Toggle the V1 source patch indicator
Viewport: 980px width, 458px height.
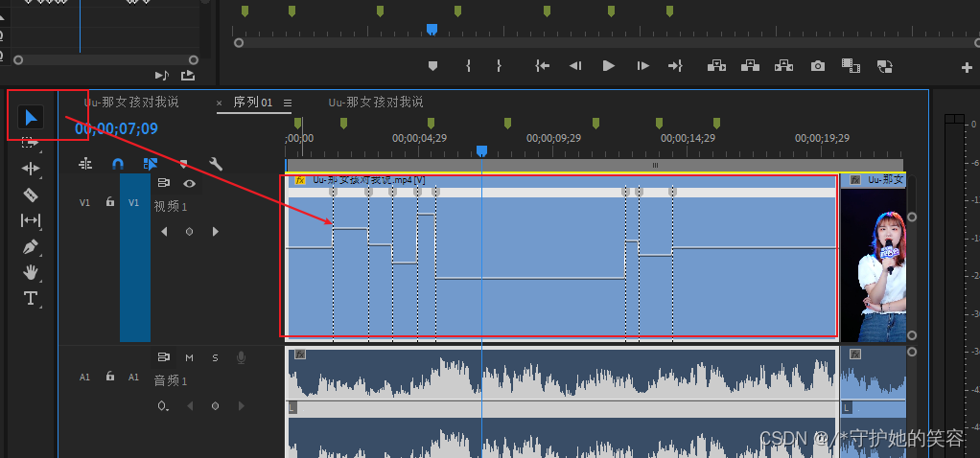(x=84, y=202)
